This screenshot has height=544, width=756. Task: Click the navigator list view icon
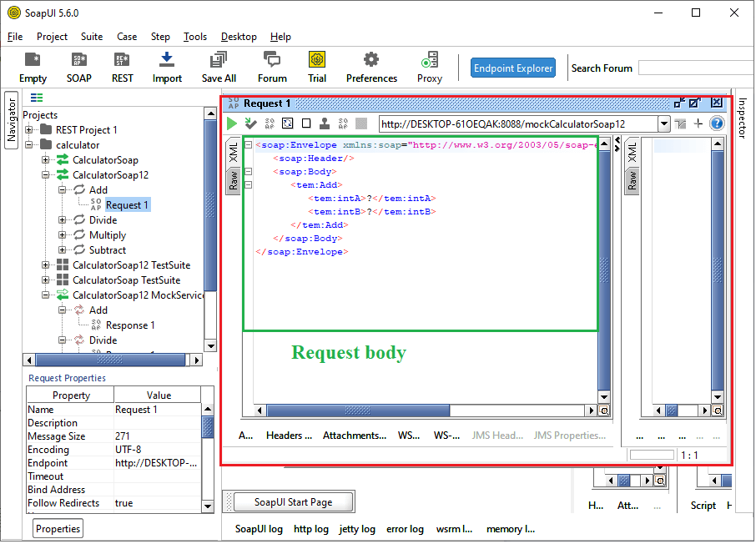coord(37,98)
